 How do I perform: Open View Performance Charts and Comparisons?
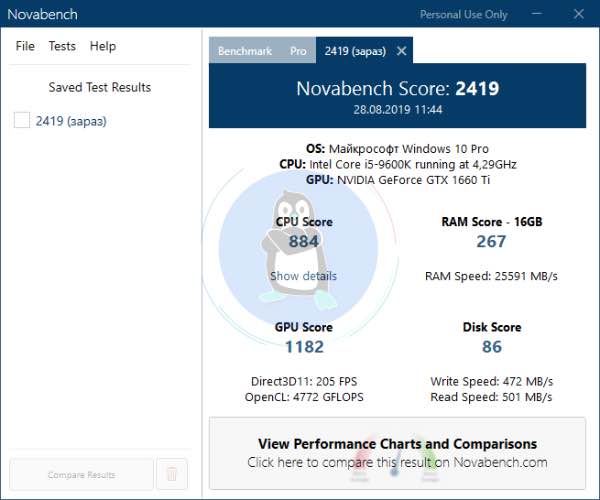point(397,453)
